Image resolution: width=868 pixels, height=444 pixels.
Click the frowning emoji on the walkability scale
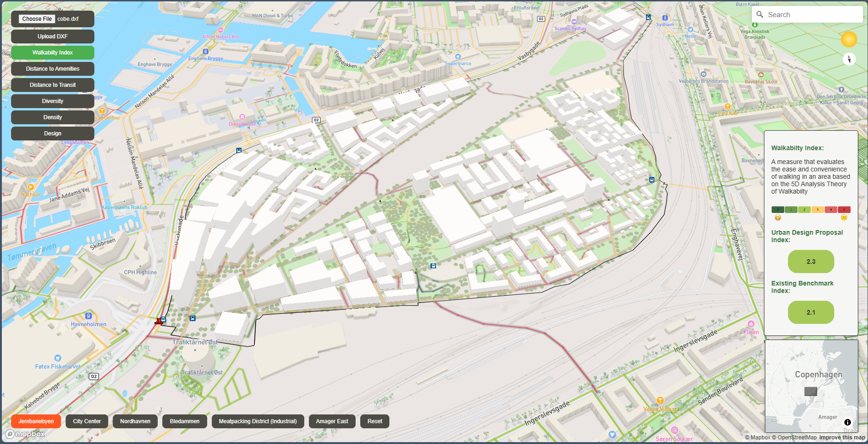click(844, 217)
